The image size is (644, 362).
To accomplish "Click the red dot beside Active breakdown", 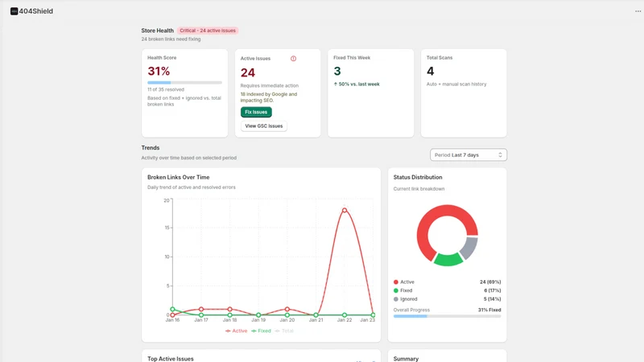I will (x=396, y=282).
